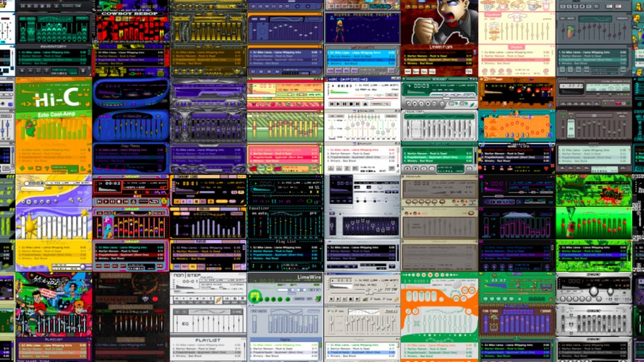
Task: Click round previous-track button in the green skin
Action: coord(407,104)
